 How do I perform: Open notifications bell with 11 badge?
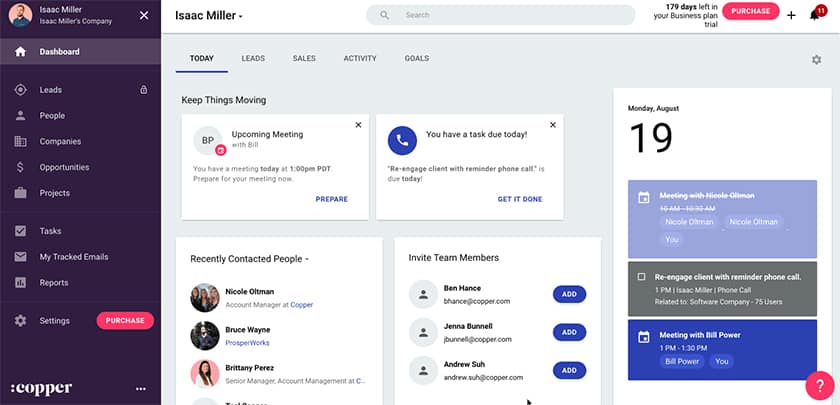(816, 13)
